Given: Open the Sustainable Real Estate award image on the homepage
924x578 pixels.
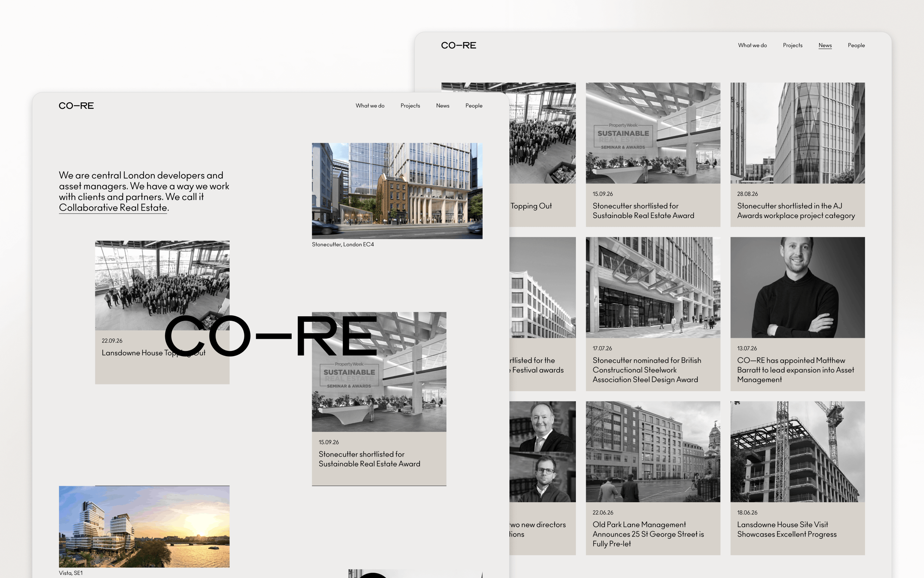Looking at the screenshot, I should [379, 372].
